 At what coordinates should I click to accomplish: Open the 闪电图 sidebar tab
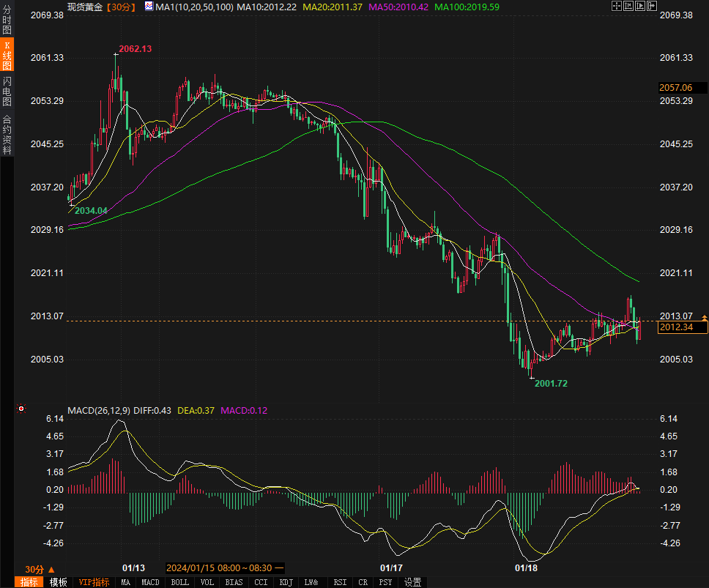7,91
